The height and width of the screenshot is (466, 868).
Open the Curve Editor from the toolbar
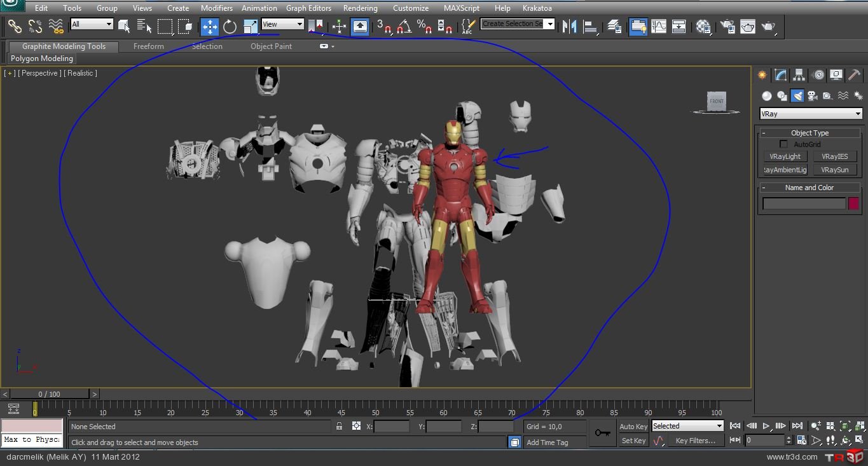click(x=659, y=27)
